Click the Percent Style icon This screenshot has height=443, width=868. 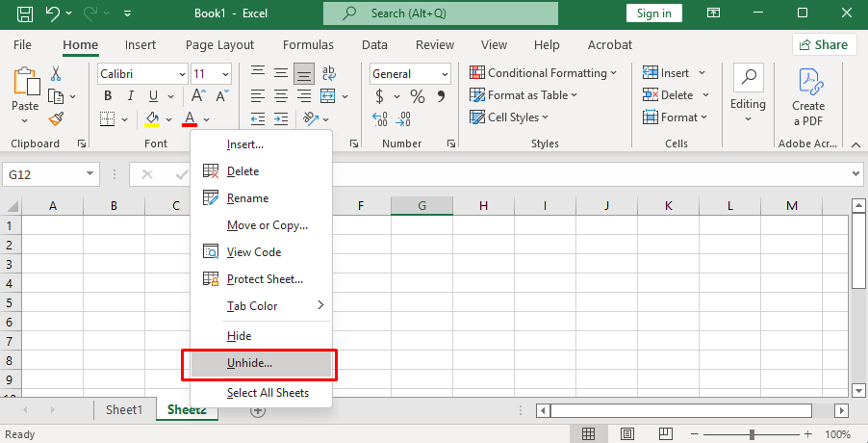pos(418,96)
